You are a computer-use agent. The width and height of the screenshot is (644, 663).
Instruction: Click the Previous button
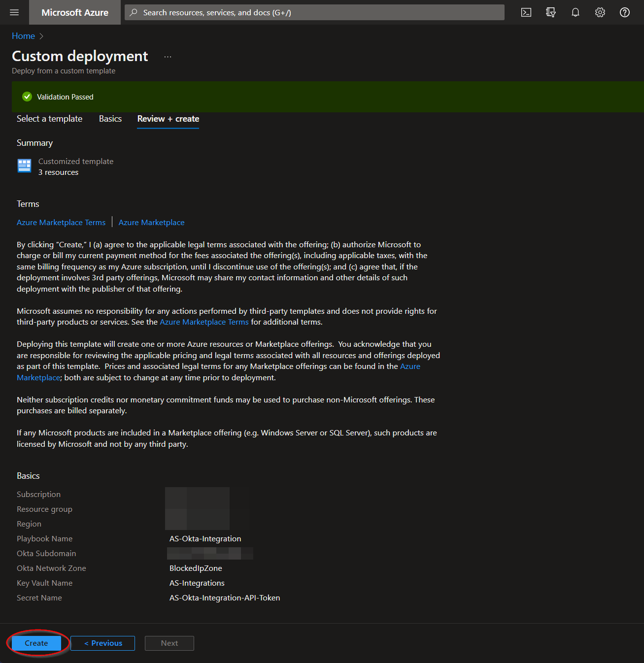point(102,643)
